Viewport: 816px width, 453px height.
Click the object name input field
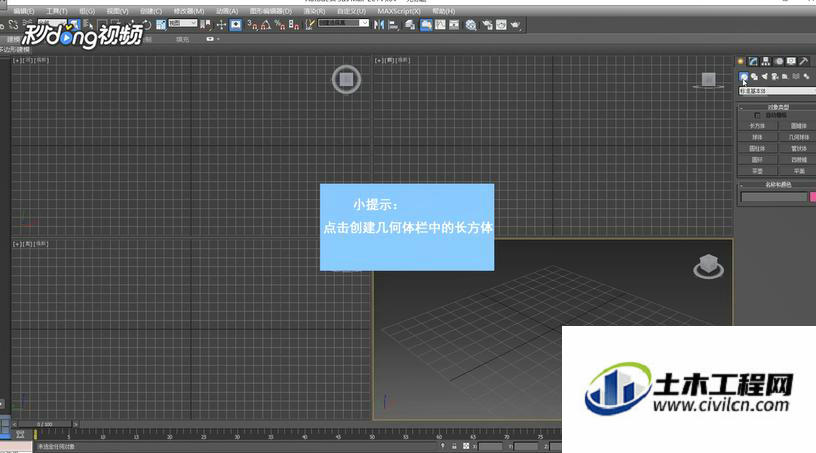773,197
